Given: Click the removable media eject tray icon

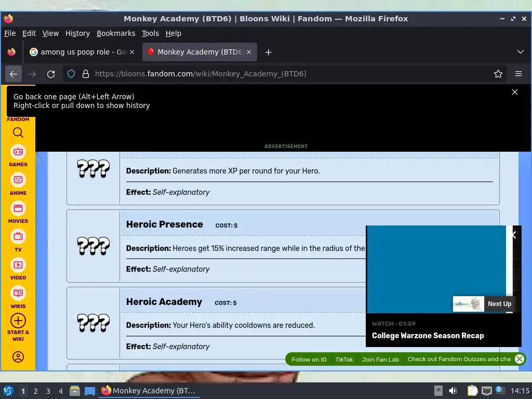Looking at the screenshot, I should (x=438, y=391).
